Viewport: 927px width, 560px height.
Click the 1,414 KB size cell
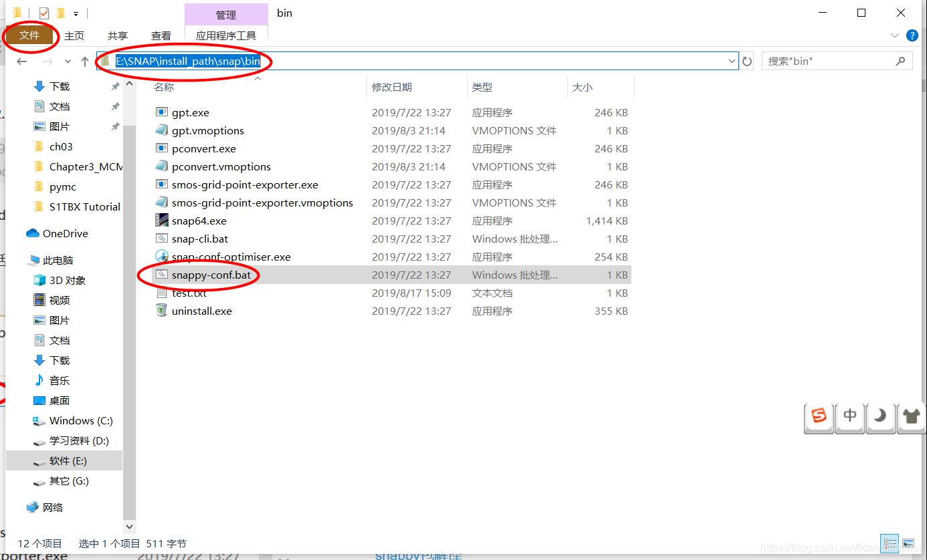click(x=607, y=221)
